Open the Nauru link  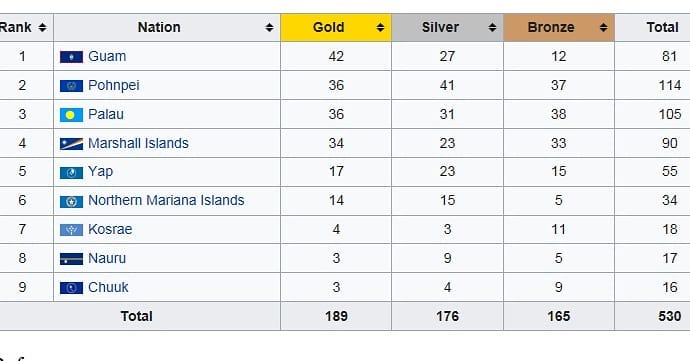[x=107, y=258]
